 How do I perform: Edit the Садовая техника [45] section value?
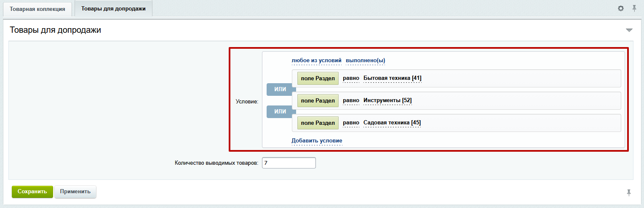(392, 123)
